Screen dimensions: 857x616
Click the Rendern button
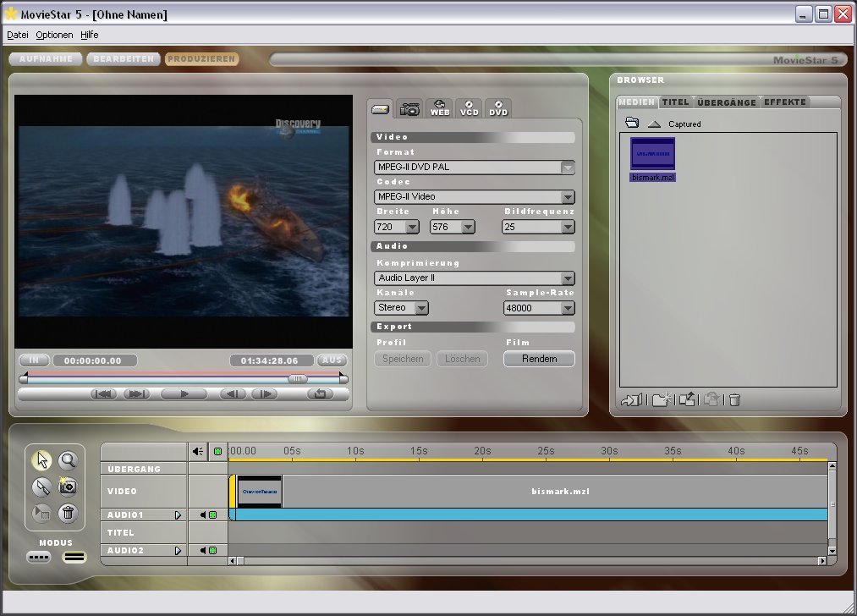click(x=539, y=359)
